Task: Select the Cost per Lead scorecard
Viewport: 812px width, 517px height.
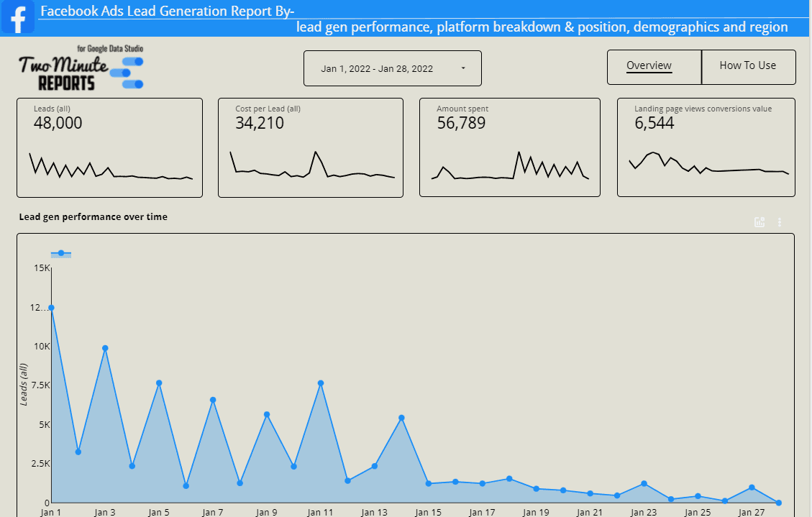Action: coord(311,147)
